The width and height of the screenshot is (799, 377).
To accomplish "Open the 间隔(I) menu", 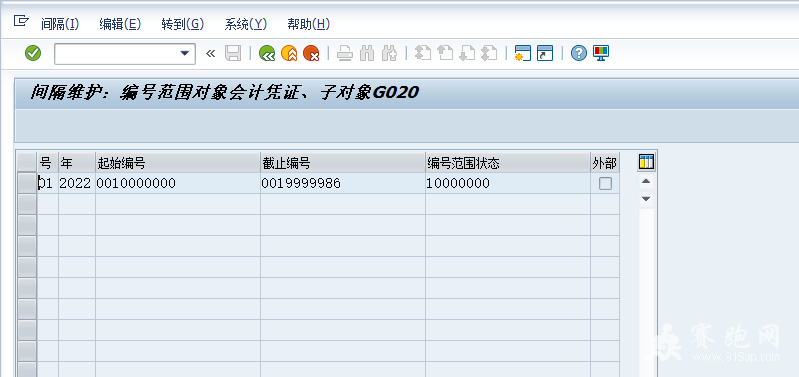I will (60, 24).
